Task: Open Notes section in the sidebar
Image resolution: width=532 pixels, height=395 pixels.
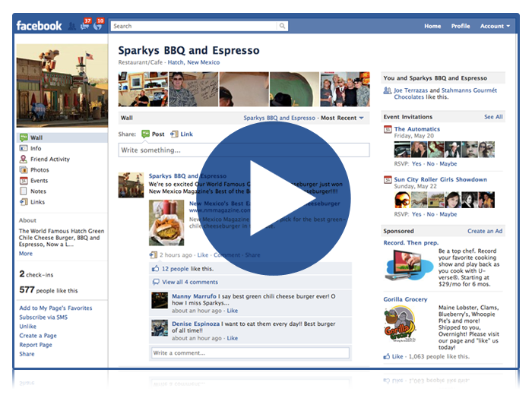Action: pos(38,191)
